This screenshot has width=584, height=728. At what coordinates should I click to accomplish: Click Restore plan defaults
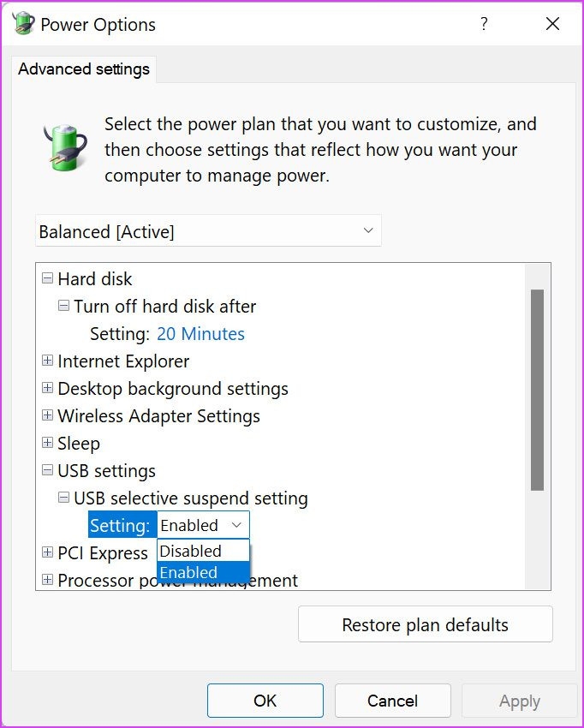(425, 624)
